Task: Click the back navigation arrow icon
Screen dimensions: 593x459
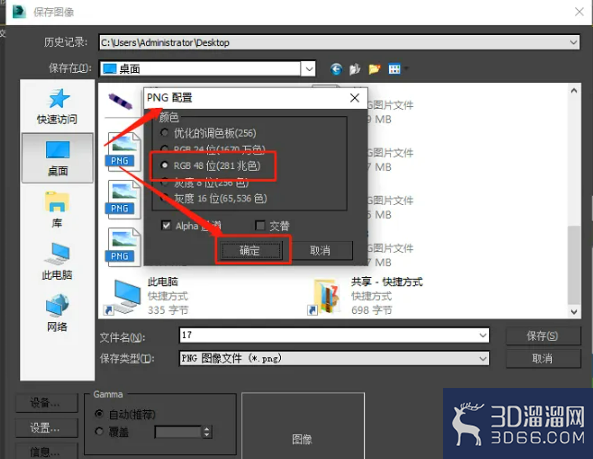Action: [336, 69]
